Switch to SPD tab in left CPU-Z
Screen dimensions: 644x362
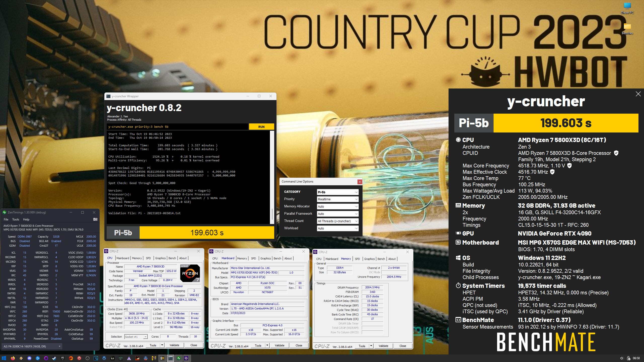point(148,258)
